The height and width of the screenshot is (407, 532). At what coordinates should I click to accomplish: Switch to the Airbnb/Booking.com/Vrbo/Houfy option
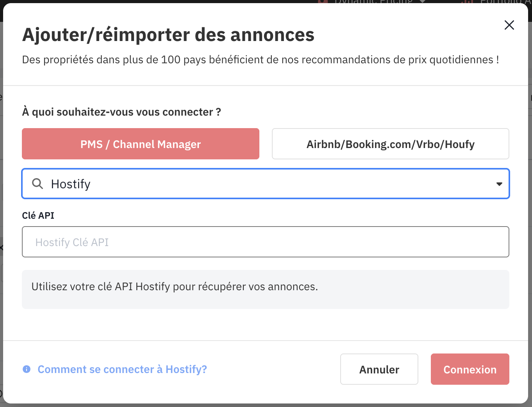pos(390,144)
